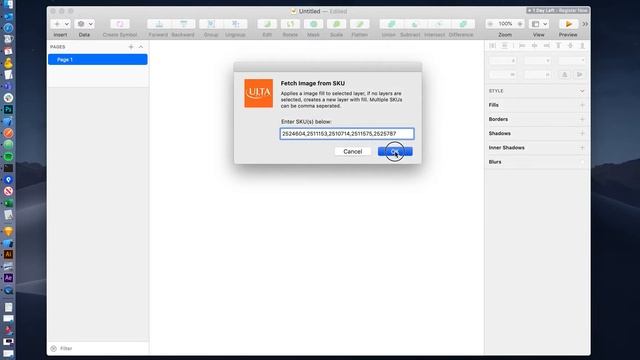640x360 pixels.
Task: Open the View toolbar dropdown
Action: click(539, 24)
